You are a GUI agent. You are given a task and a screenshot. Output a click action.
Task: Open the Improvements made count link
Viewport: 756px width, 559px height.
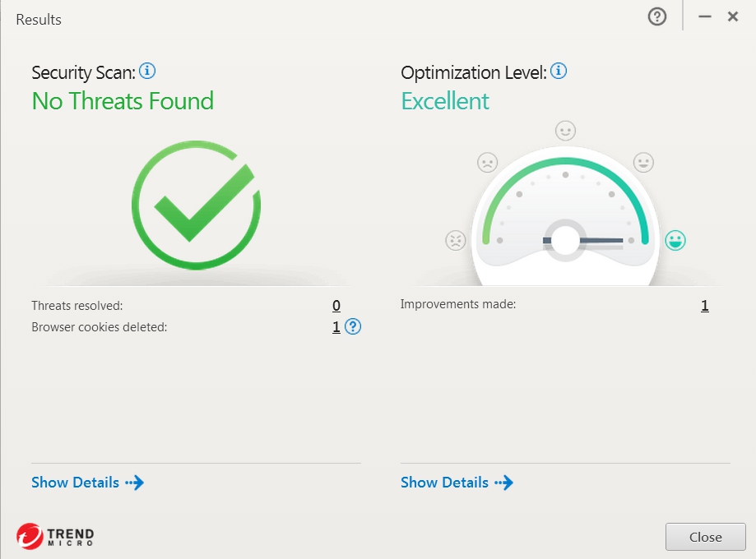[705, 306]
